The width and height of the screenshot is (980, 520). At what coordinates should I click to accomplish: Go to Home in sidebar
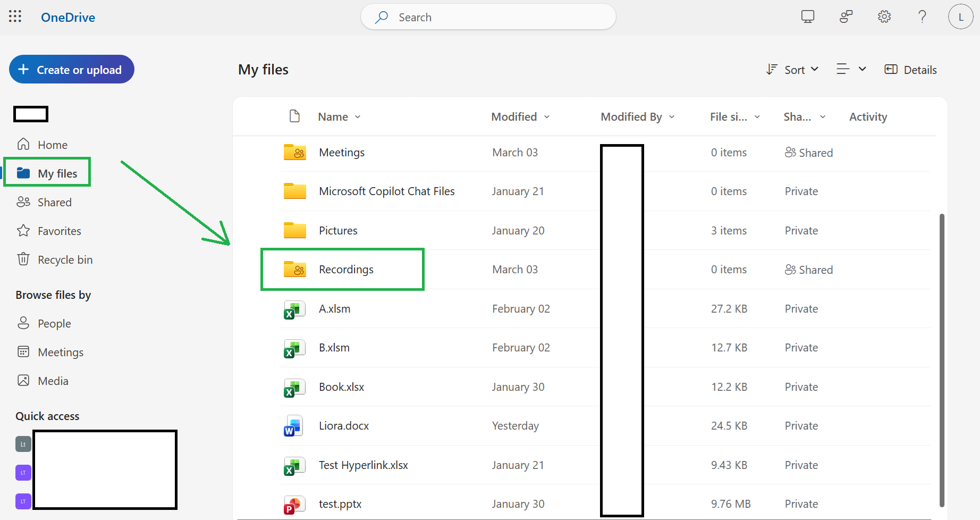43,145
